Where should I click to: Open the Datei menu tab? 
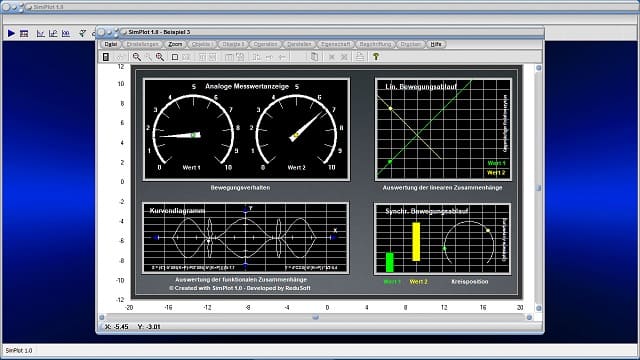(111, 44)
